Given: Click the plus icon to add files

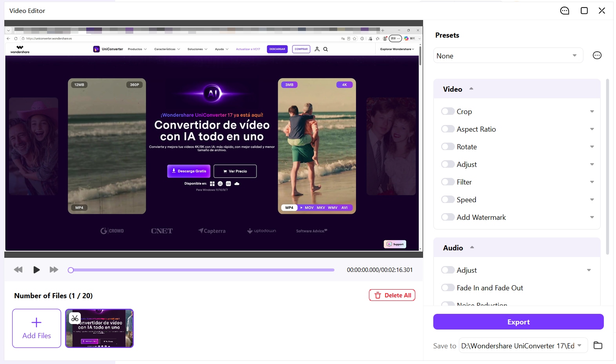Looking at the screenshot, I should (36, 322).
